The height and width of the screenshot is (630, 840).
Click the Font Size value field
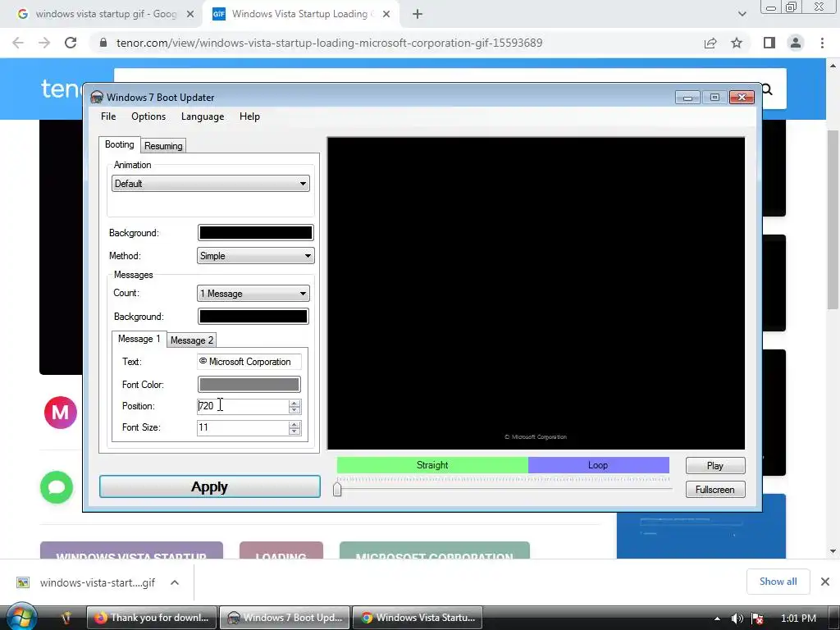tap(242, 427)
